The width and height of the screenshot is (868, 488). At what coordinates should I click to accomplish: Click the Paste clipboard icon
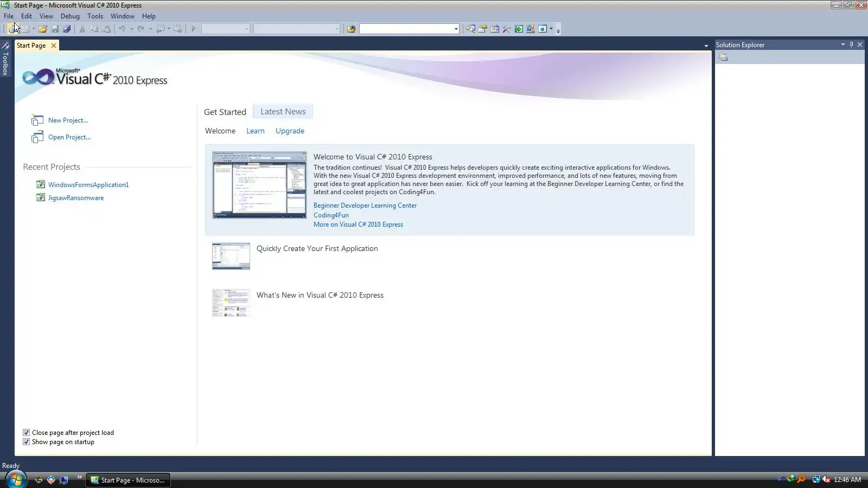click(x=106, y=29)
